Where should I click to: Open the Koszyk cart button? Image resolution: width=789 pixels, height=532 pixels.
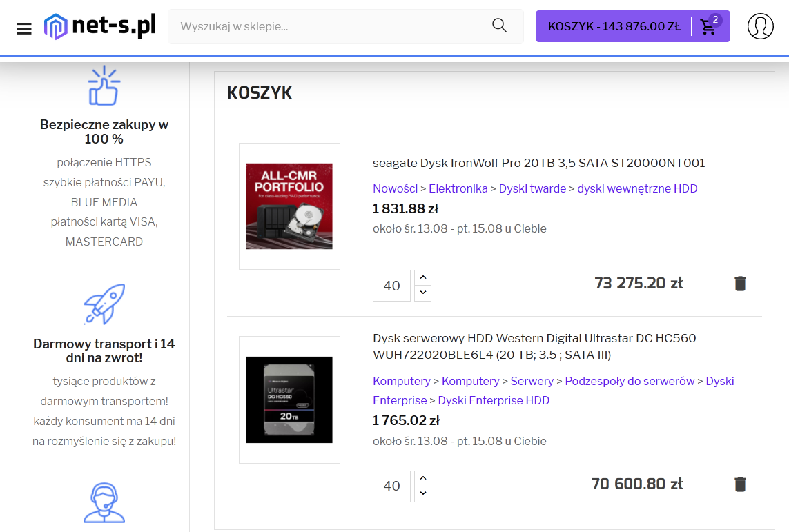632,26
